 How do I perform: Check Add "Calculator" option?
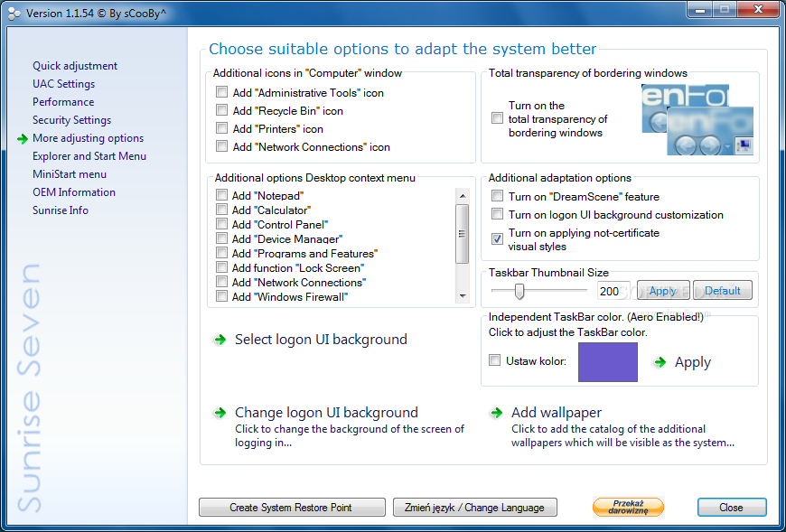(x=221, y=210)
